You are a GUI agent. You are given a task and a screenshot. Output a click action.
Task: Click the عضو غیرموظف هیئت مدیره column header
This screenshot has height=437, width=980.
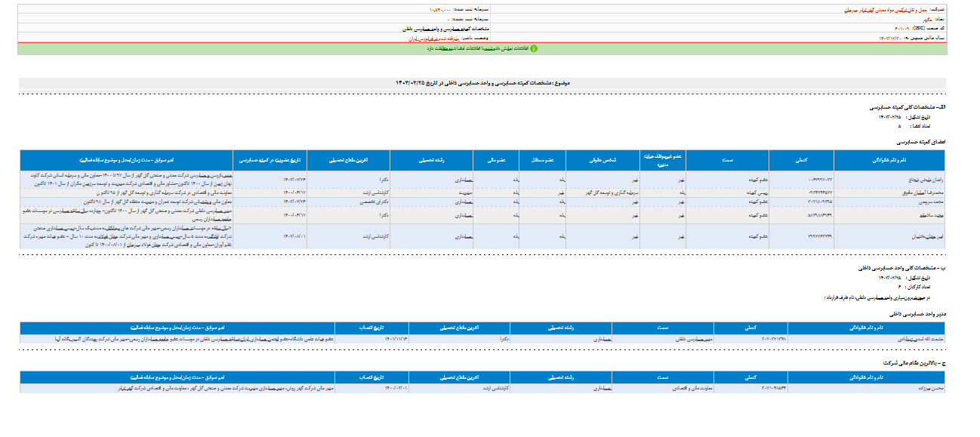tap(663, 160)
